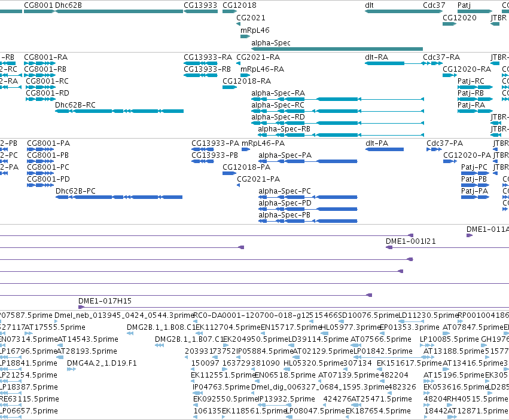509x420 pixels.
Task: Click the AT17555.5prime EST label
Action: [55, 327]
